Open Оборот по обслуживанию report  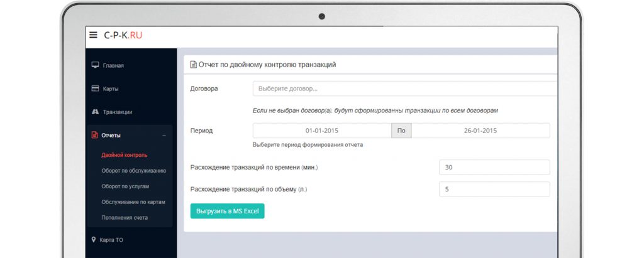click(133, 170)
